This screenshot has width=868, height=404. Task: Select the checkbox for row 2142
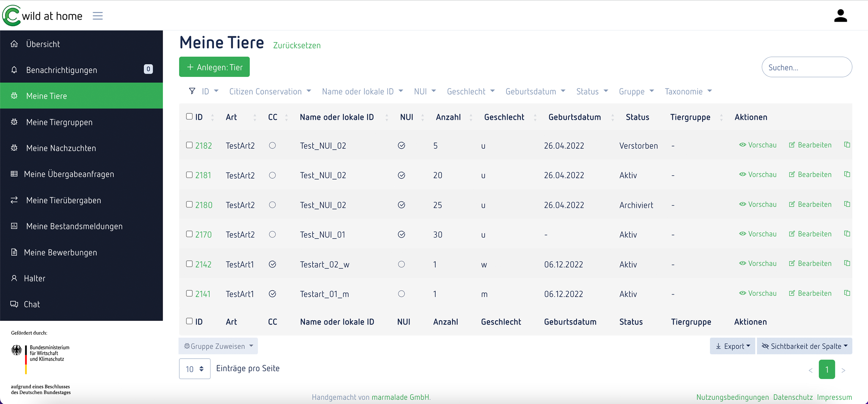coord(189,264)
